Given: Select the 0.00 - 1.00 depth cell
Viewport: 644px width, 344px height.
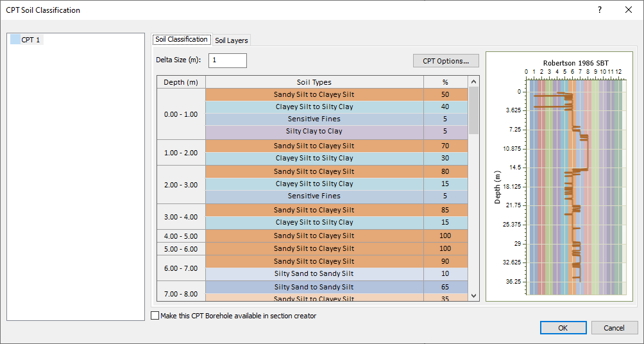Looking at the screenshot, I should (x=181, y=114).
